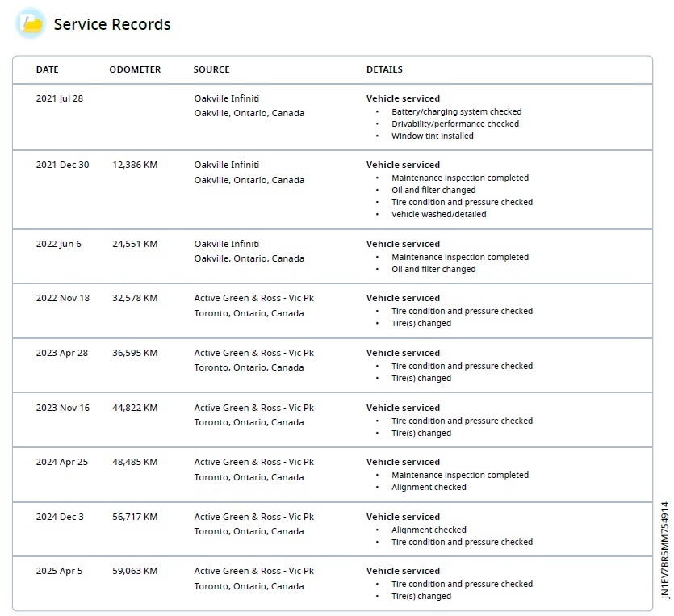Image resolution: width=674 pixels, height=616 pixels.
Task: Click Alignment checked in the 2024 Dec 3 record
Action: click(429, 530)
